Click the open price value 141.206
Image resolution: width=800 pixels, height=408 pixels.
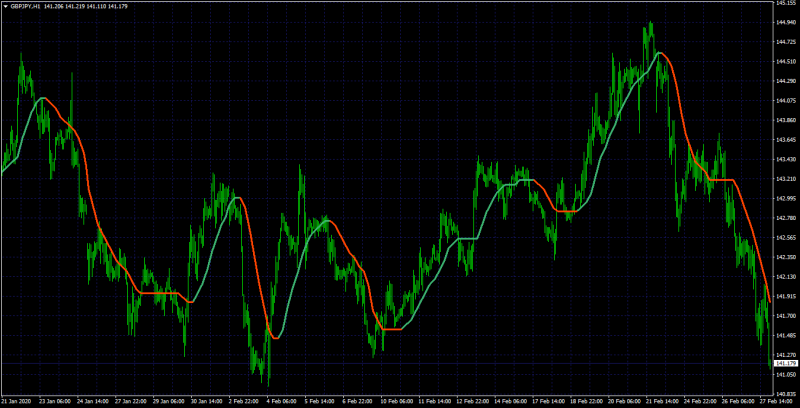coord(53,6)
